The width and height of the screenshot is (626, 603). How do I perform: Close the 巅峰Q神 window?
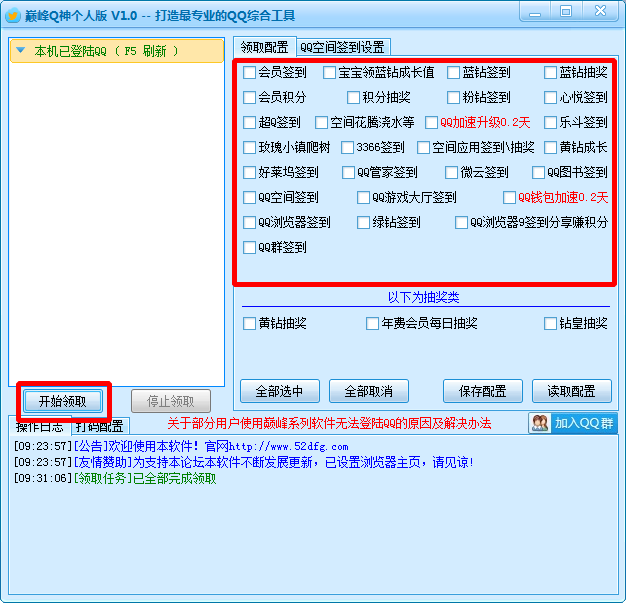(600, 12)
